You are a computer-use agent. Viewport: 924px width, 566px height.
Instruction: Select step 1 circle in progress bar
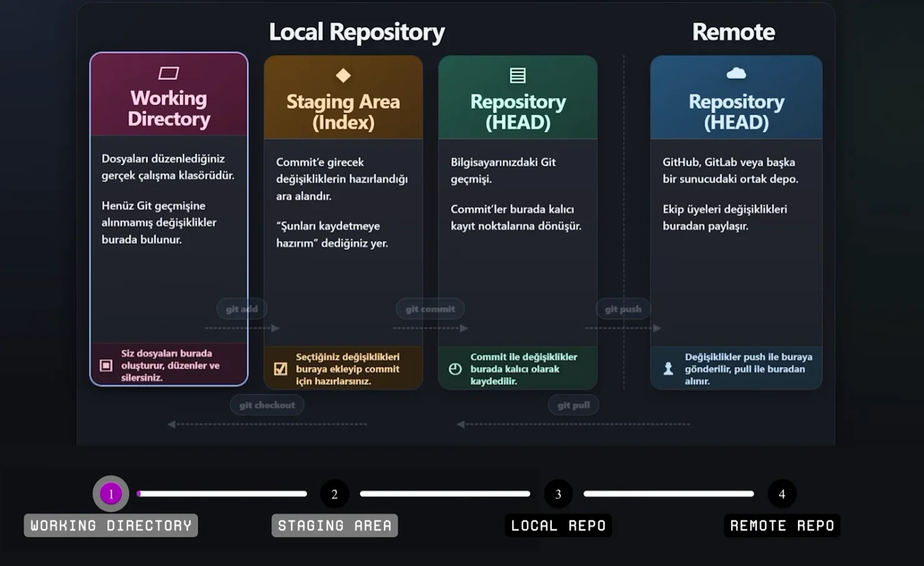click(x=111, y=494)
